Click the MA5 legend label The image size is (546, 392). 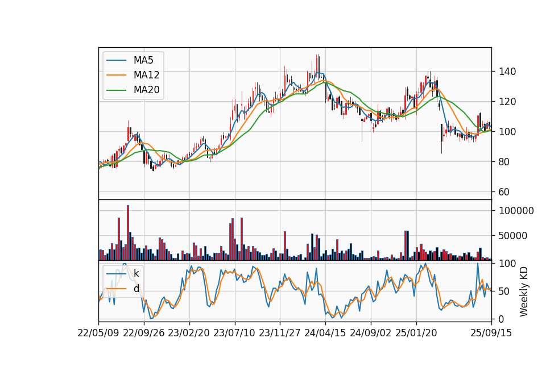143,60
